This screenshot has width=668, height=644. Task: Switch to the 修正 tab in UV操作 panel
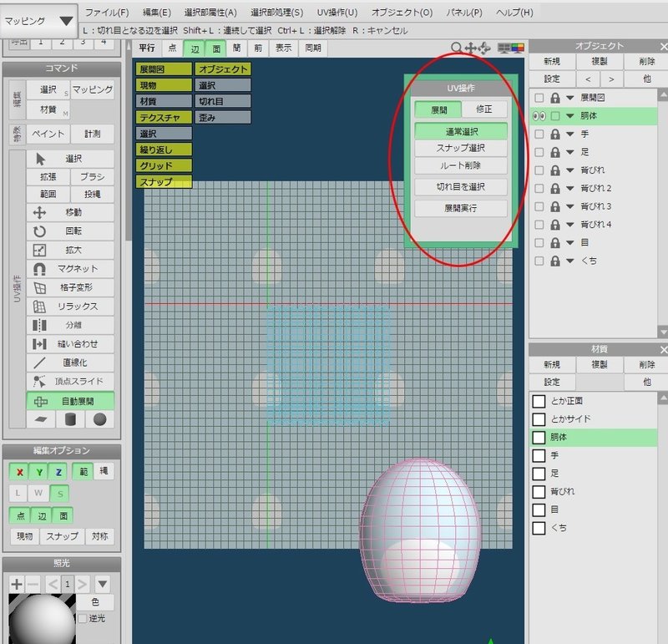[x=484, y=109]
